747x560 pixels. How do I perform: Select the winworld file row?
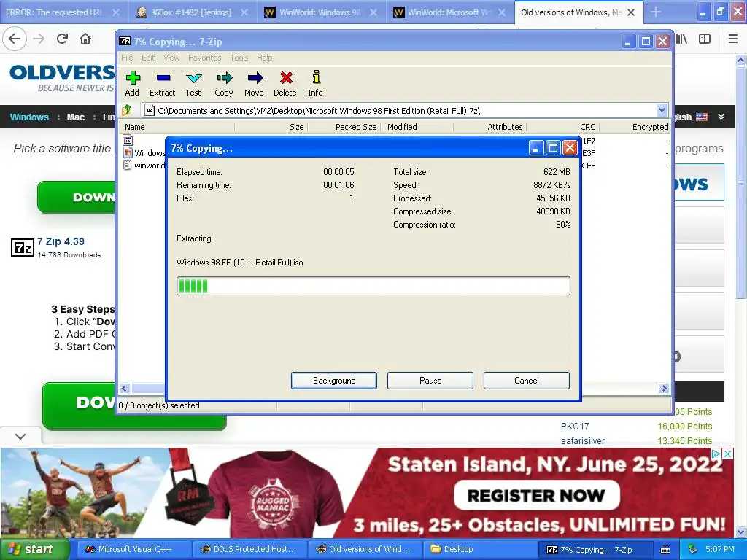click(x=144, y=166)
